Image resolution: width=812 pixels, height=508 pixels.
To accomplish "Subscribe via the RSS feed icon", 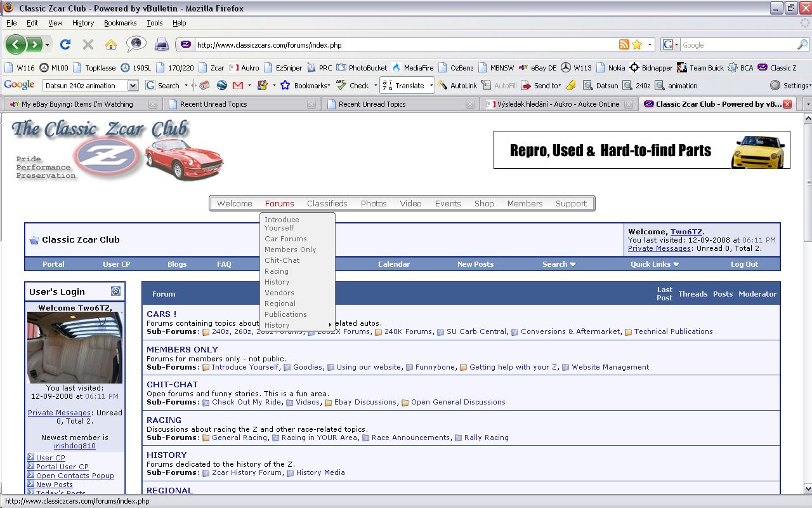I will pyautogui.click(x=624, y=45).
